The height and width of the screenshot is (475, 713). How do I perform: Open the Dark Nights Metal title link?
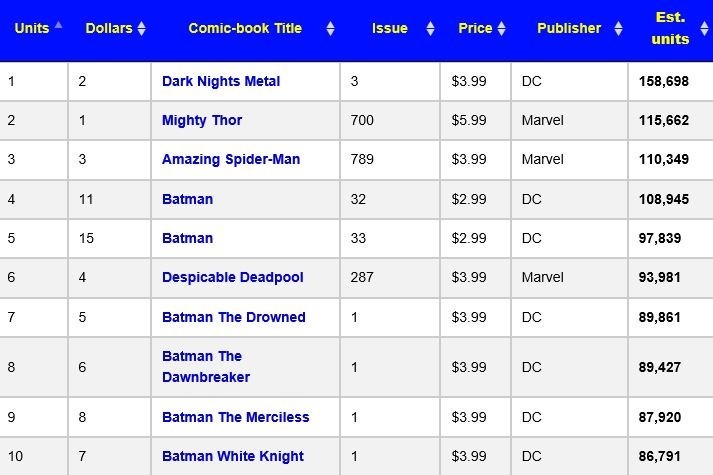tap(221, 81)
